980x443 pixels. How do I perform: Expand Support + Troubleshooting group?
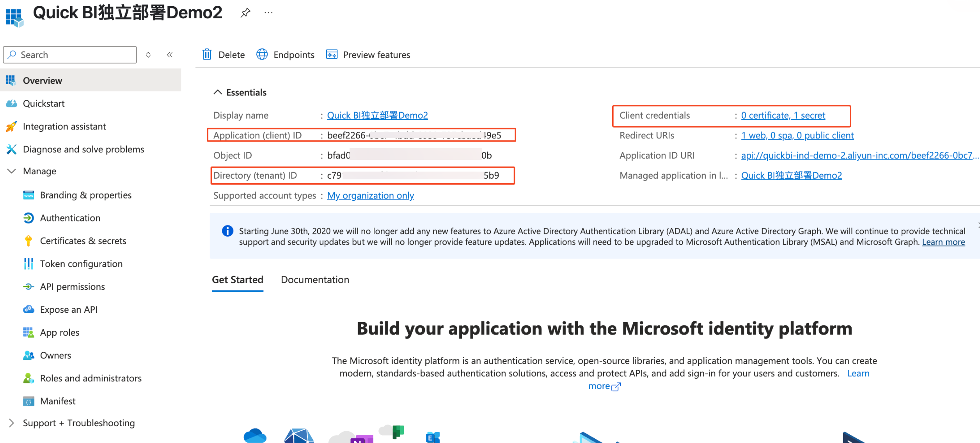(11, 423)
